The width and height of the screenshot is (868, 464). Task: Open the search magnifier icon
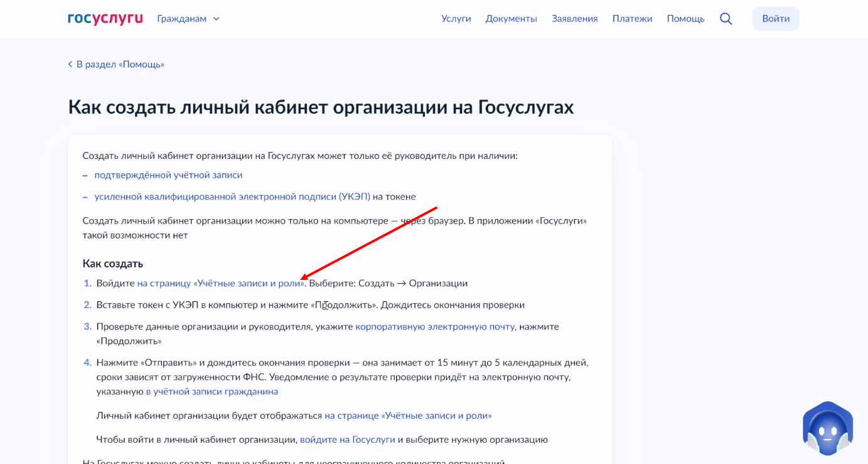tap(726, 19)
